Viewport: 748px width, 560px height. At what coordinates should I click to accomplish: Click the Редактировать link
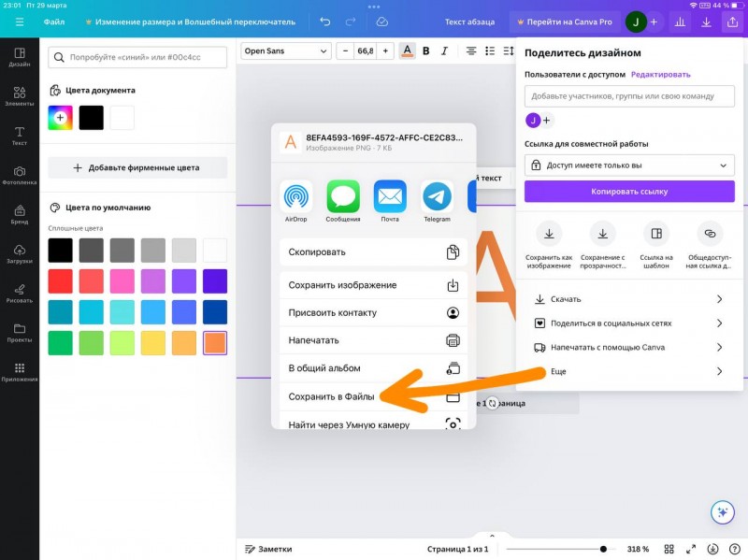(x=661, y=75)
